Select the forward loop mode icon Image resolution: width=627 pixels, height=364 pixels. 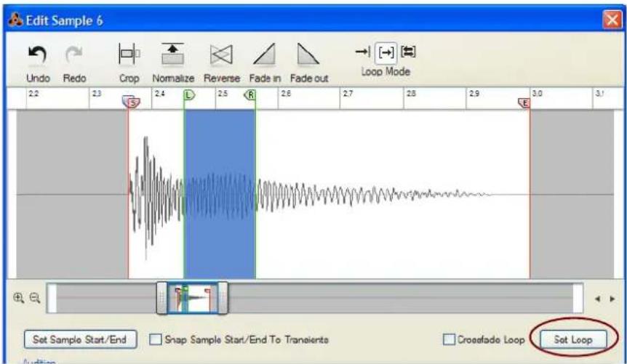click(386, 52)
